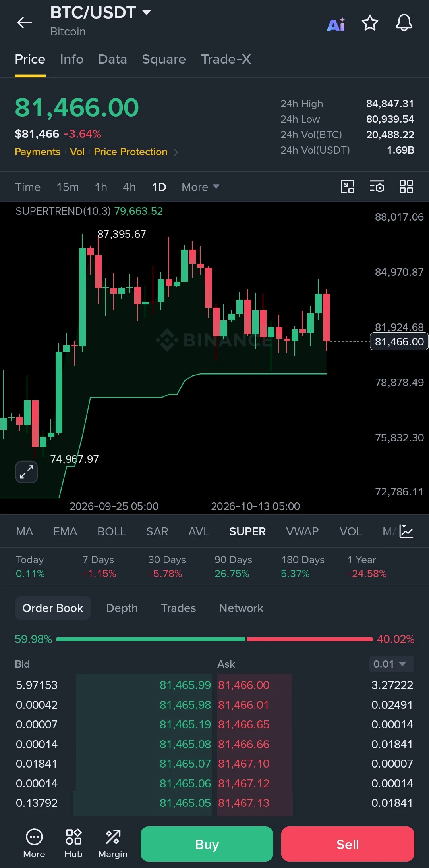Toggle the EMA indicator
The height and width of the screenshot is (868, 429).
coord(65,531)
